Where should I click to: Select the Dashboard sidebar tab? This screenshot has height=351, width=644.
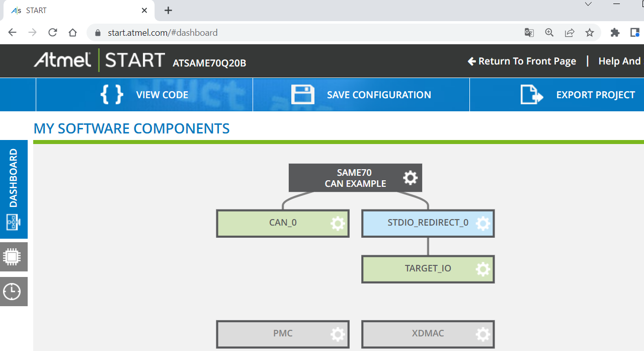pos(13,189)
